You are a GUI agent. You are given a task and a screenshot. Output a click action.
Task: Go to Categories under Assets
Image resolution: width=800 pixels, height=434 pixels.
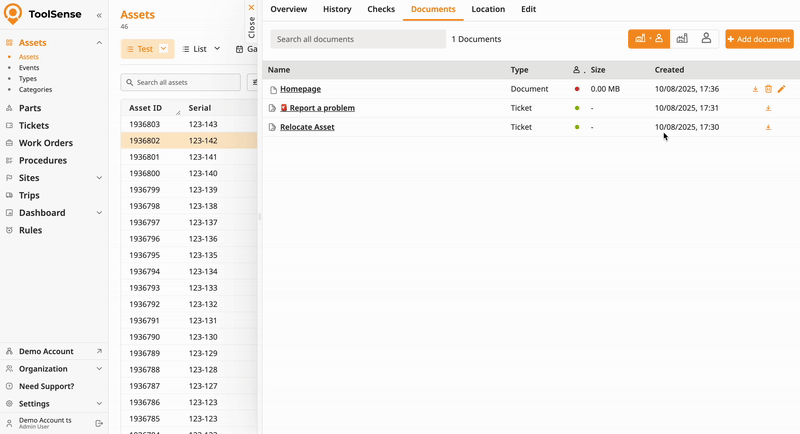pyautogui.click(x=35, y=89)
